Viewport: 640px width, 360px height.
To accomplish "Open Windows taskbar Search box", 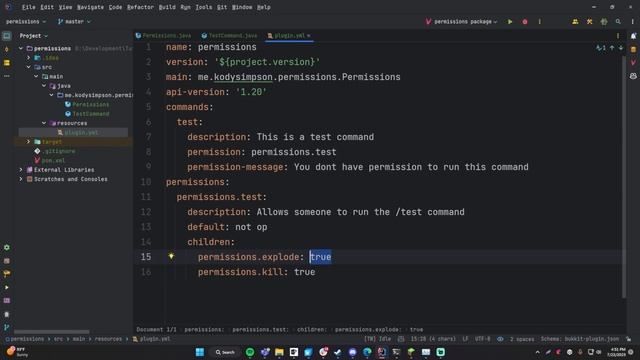I will tap(225, 352).
